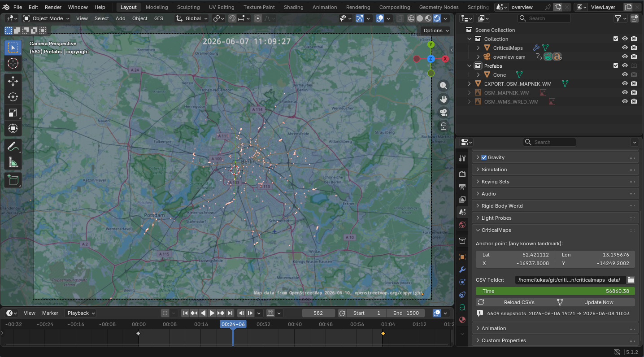Click the End frame field showing 1500

click(x=406, y=313)
